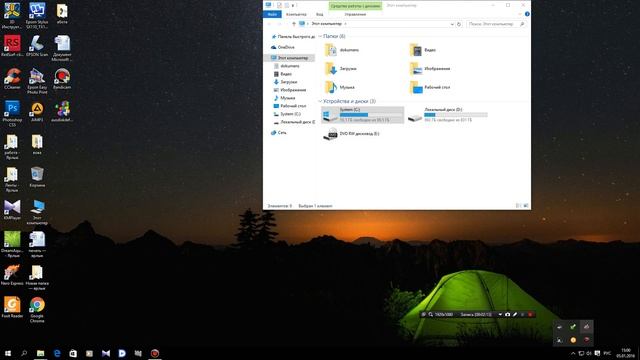Click the Windows Start button

tap(8, 353)
